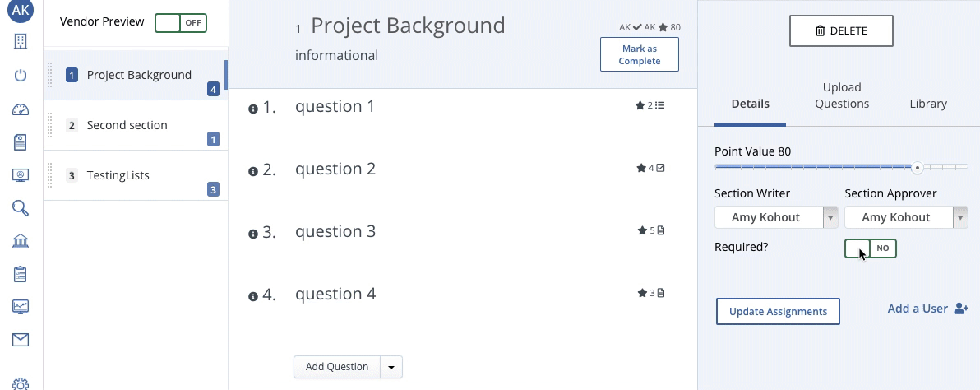Image resolution: width=980 pixels, height=390 pixels.
Task: Click the Point Value slider handle
Action: coord(917,167)
